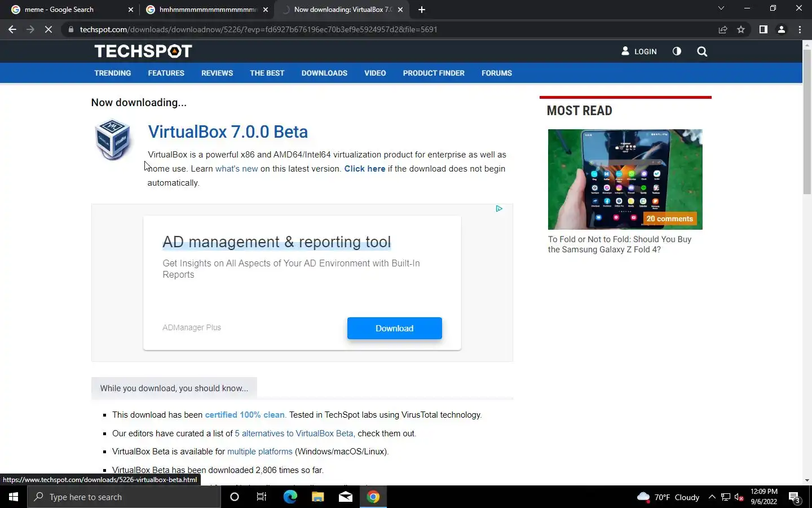Click the Chrome icon on the taskbar
Image resolution: width=812 pixels, height=508 pixels.
point(373,497)
